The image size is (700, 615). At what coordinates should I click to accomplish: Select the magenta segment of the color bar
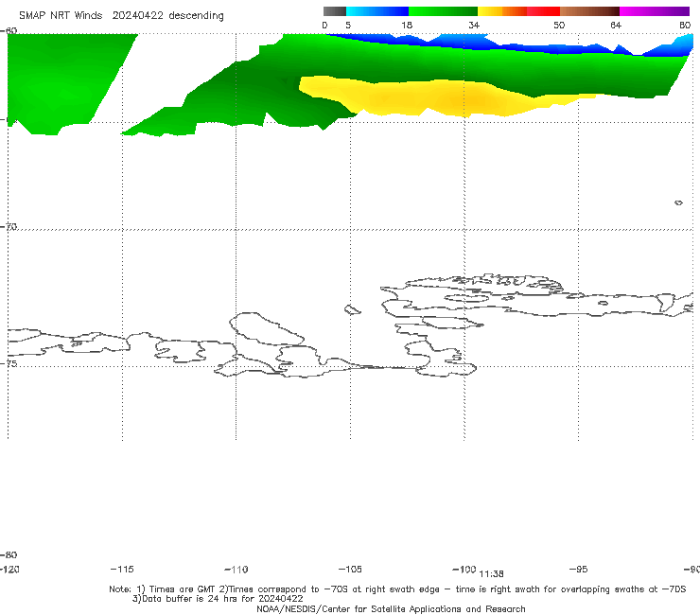655,11
